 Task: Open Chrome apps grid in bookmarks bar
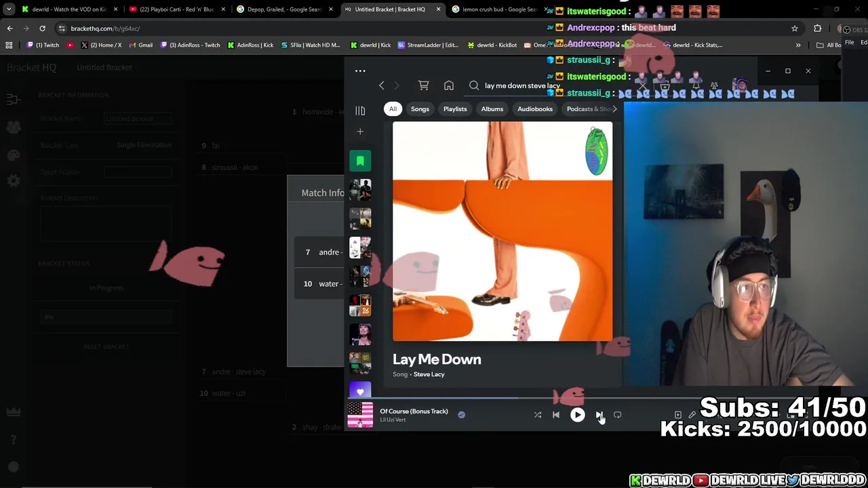pos(9,45)
